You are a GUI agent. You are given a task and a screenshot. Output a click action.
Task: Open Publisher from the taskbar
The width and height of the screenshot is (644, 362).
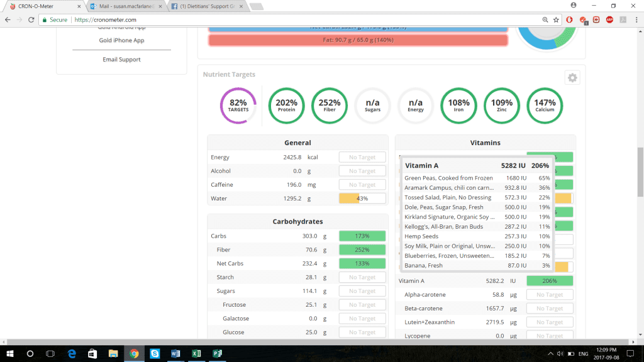tap(217, 353)
